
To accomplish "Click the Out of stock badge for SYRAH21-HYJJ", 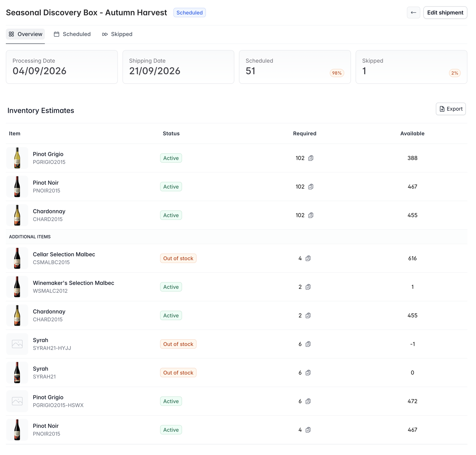I will [x=178, y=344].
